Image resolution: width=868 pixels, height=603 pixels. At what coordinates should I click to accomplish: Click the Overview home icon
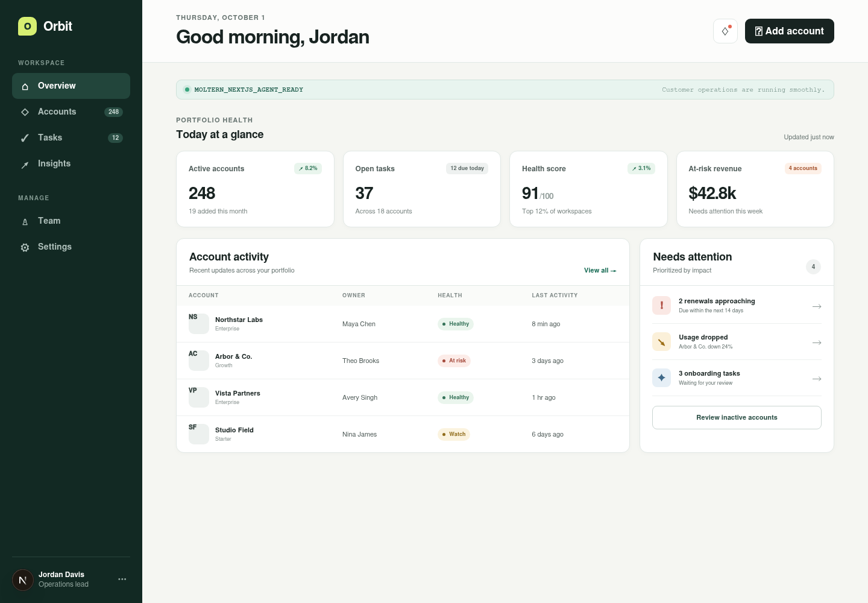(x=25, y=86)
